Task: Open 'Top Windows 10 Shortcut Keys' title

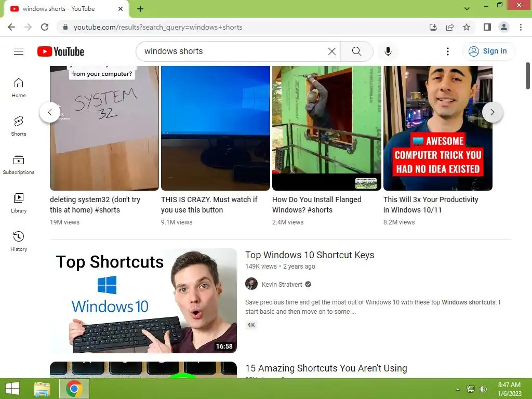Action: (310, 255)
